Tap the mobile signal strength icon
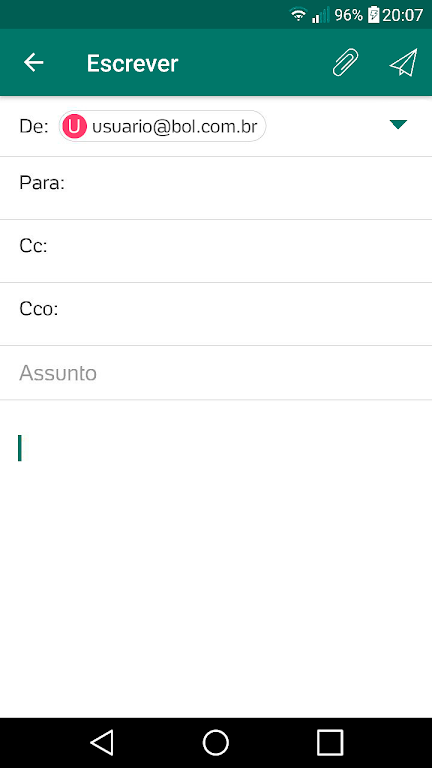This screenshot has width=432, height=768. click(321, 15)
